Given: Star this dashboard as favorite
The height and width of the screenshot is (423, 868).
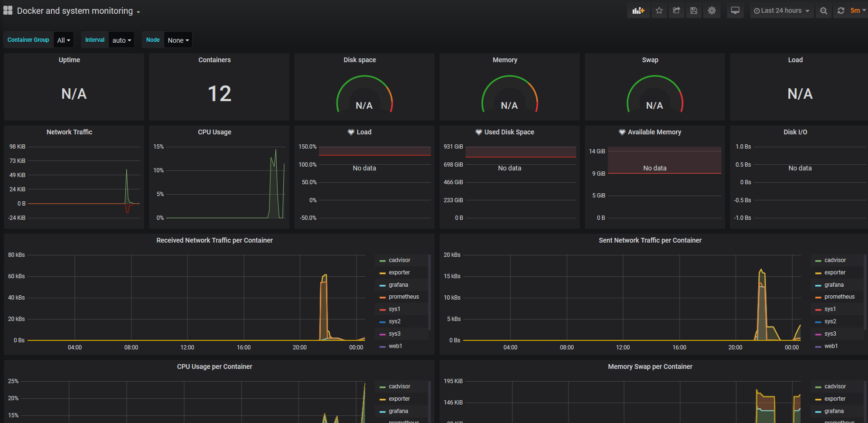Looking at the screenshot, I should click(x=659, y=10).
